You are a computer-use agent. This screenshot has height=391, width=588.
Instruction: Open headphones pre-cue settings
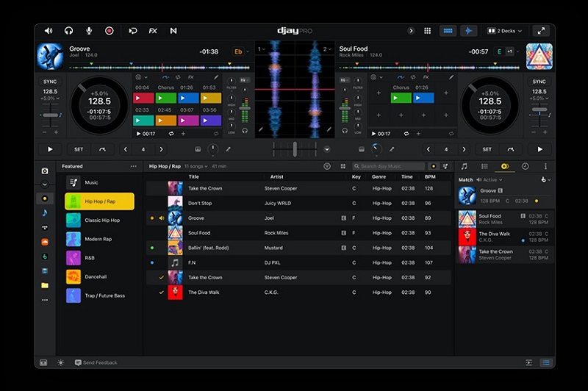[x=68, y=31]
